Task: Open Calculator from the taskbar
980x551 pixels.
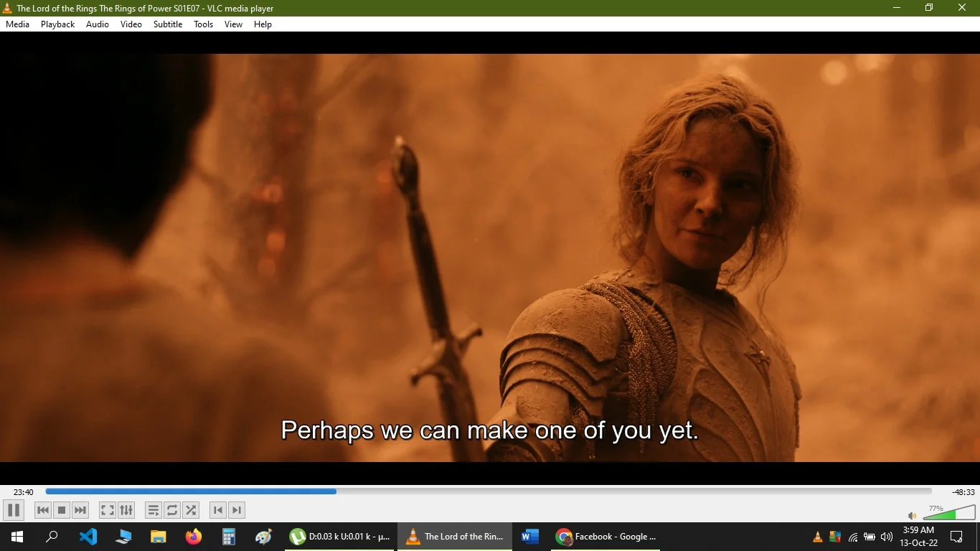Action: 229,537
